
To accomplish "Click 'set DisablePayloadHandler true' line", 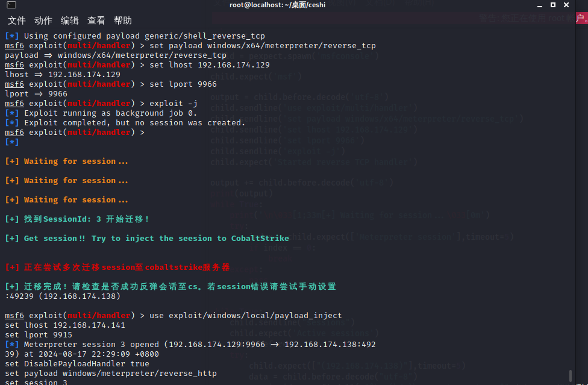I will click(x=77, y=364).
